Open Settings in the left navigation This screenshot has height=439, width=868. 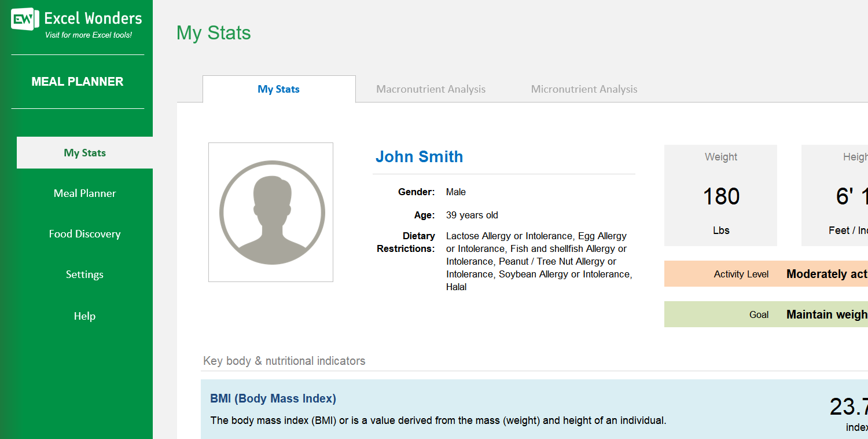pos(84,275)
